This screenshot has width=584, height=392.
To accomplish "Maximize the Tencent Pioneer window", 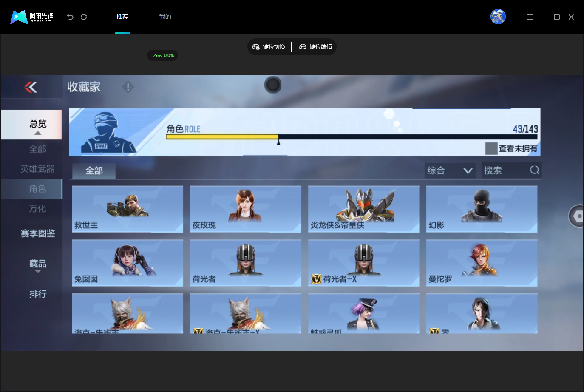I will (x=557, y=17).
